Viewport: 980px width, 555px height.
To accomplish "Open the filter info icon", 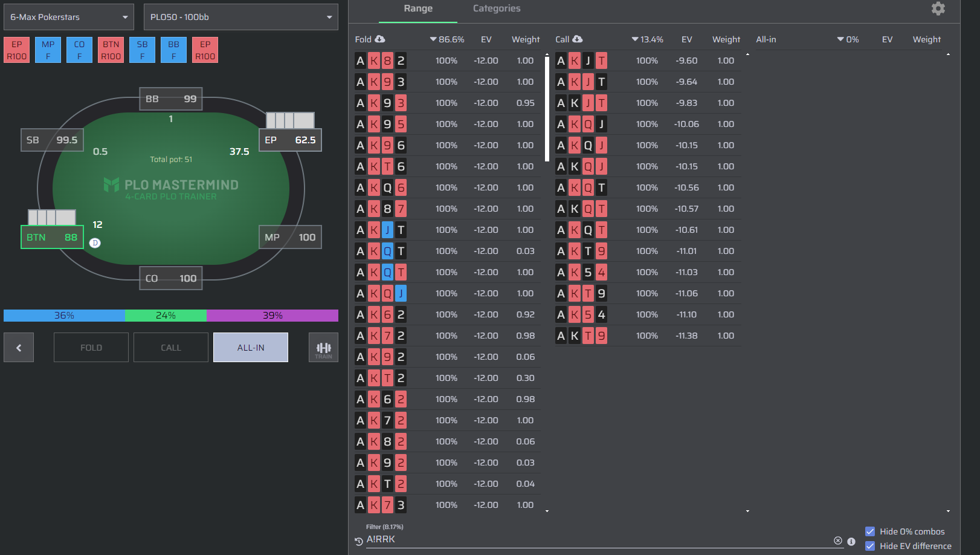I will (x=851, y=542).
